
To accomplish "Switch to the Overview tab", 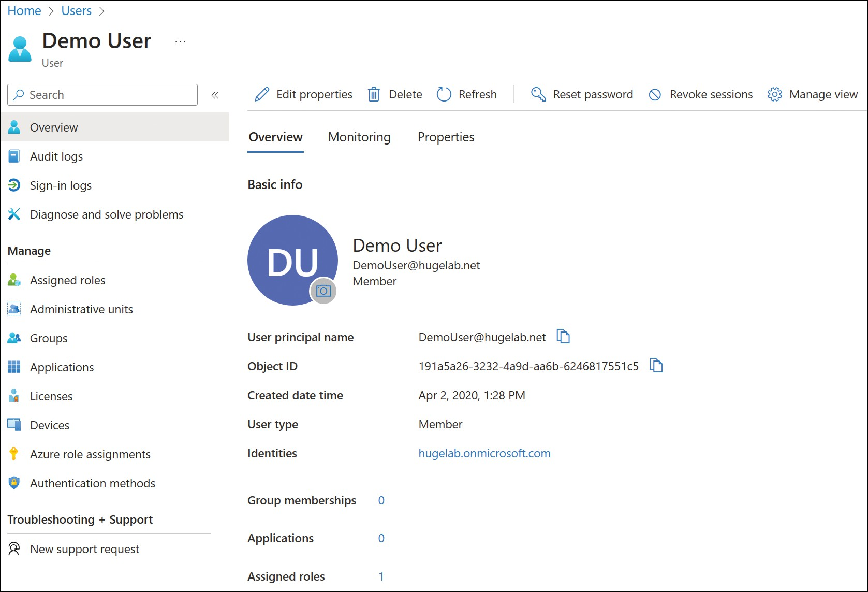I will [x=275, y=137].
